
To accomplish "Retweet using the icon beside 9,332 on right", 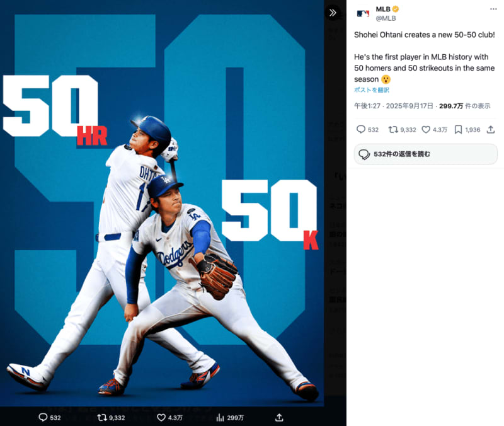I will [392, 129].
